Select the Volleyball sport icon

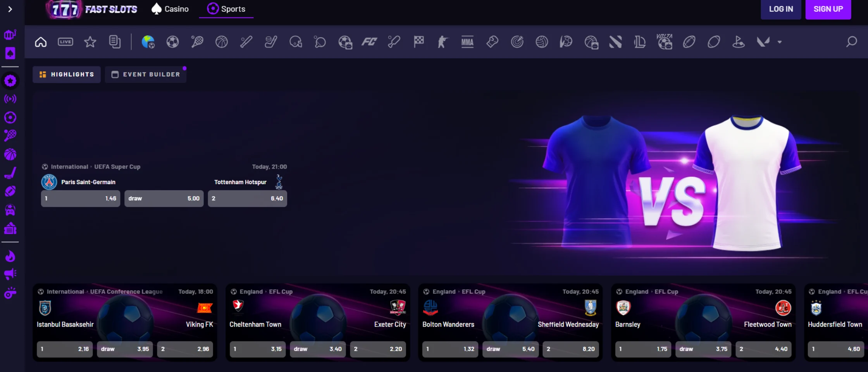(x=542, y=42)
